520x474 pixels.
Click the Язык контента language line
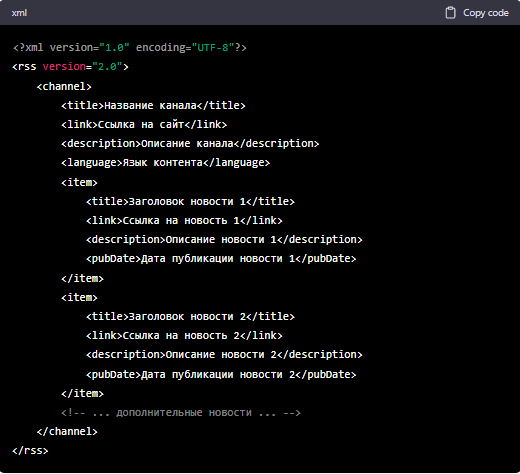pos(166,163)
